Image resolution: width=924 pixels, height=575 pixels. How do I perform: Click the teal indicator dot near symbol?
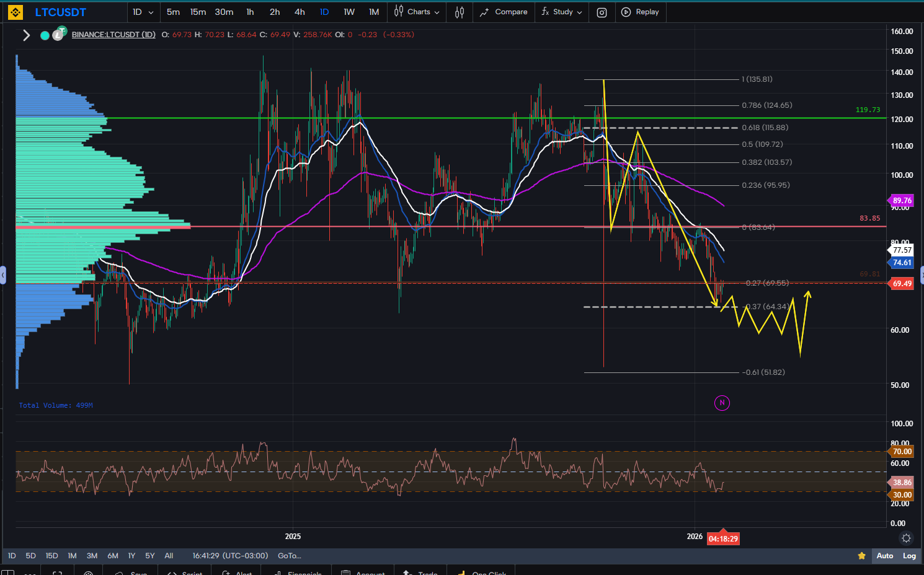(x=45, y=35)
